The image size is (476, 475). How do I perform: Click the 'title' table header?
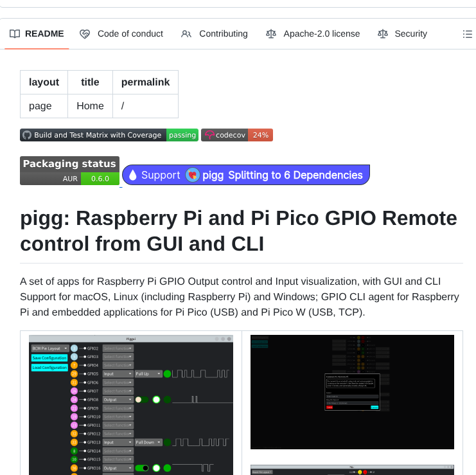coord(90,82)
